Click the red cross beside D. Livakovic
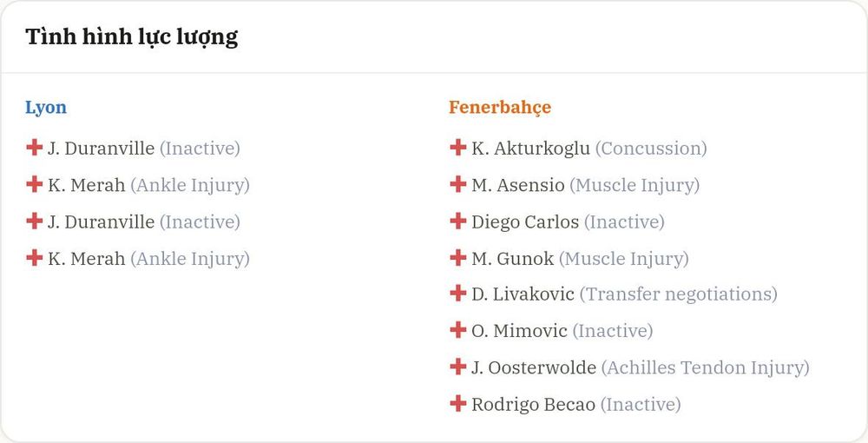Viewport: 868px width, 443px height. tap(457, 293)
